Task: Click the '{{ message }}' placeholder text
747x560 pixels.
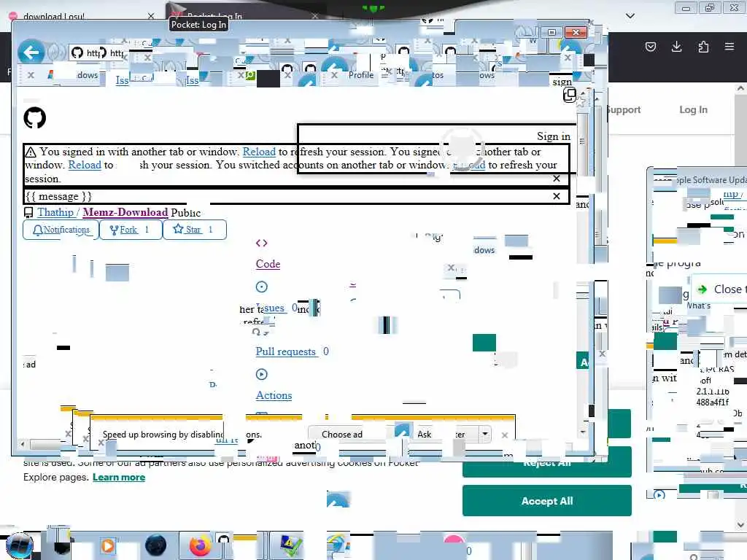Action: (x=58, y=196)
